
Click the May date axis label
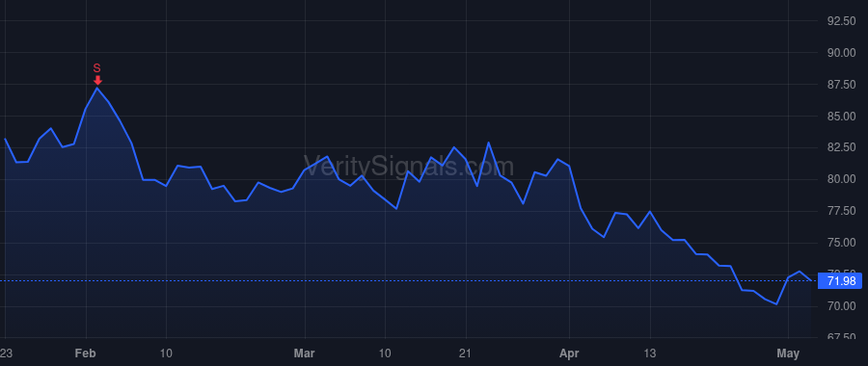click(x=788, y=353)
